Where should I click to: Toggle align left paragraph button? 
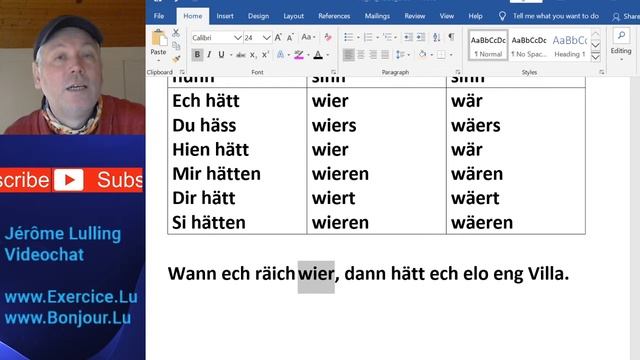click(x=349, y=55)
